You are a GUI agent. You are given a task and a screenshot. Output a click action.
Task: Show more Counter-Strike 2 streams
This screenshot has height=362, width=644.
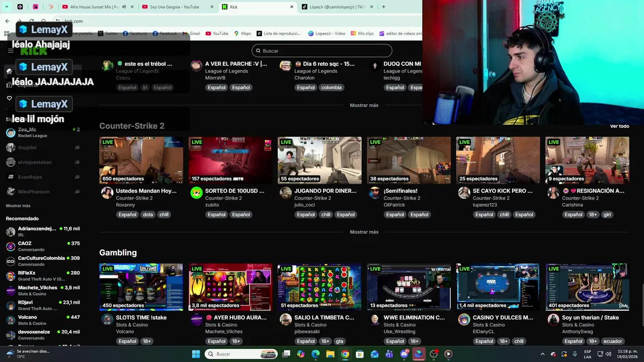(364, 232)
